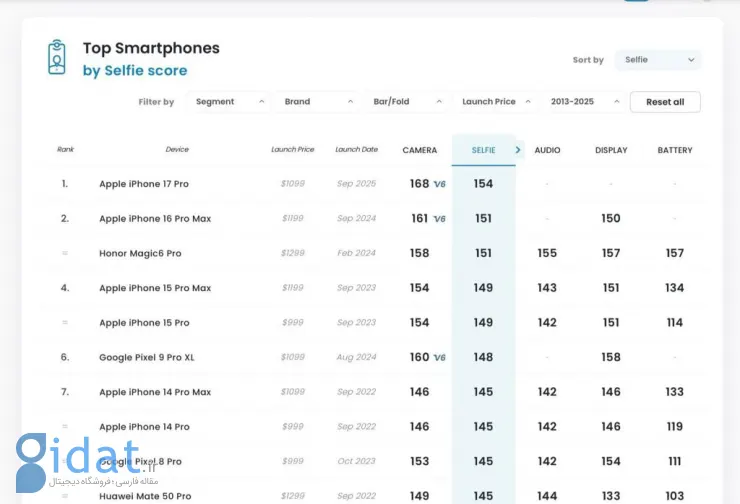Viewport: 740px width, 504px height.
Task: Select the BATTERY column header
Action: click(675, 150)
